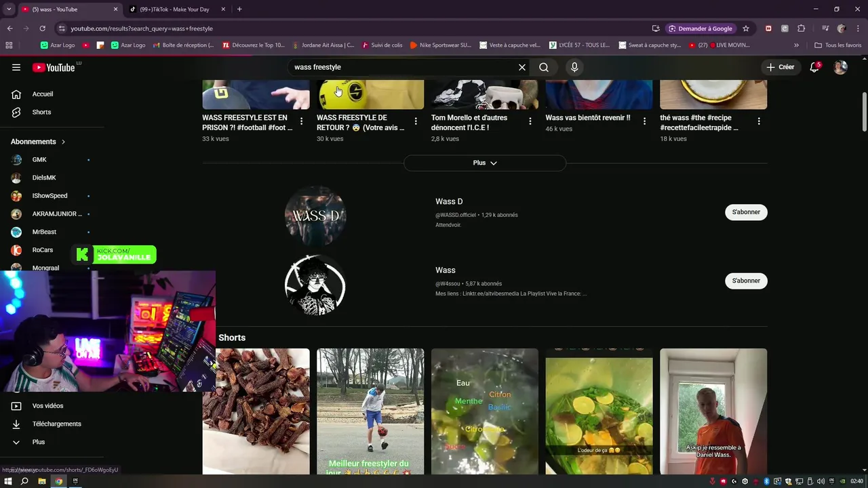This screenshot has height=488, width=868.
Task: Open the browser apps grid icon
Action: [x=9, y=45]
